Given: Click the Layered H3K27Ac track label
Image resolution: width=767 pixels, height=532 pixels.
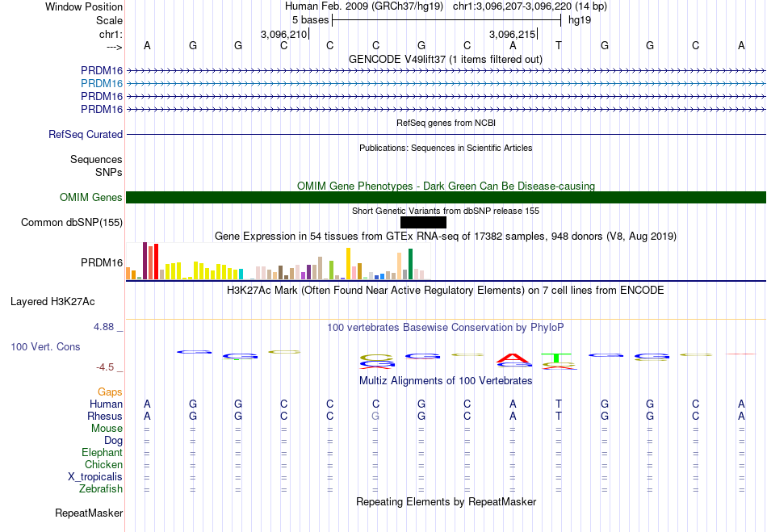Looking at the screenshot, I should (x=52, y=302).
